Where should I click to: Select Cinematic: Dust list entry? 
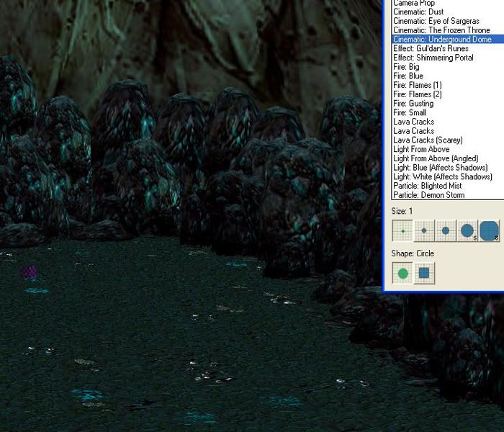(x=418, y=12)
